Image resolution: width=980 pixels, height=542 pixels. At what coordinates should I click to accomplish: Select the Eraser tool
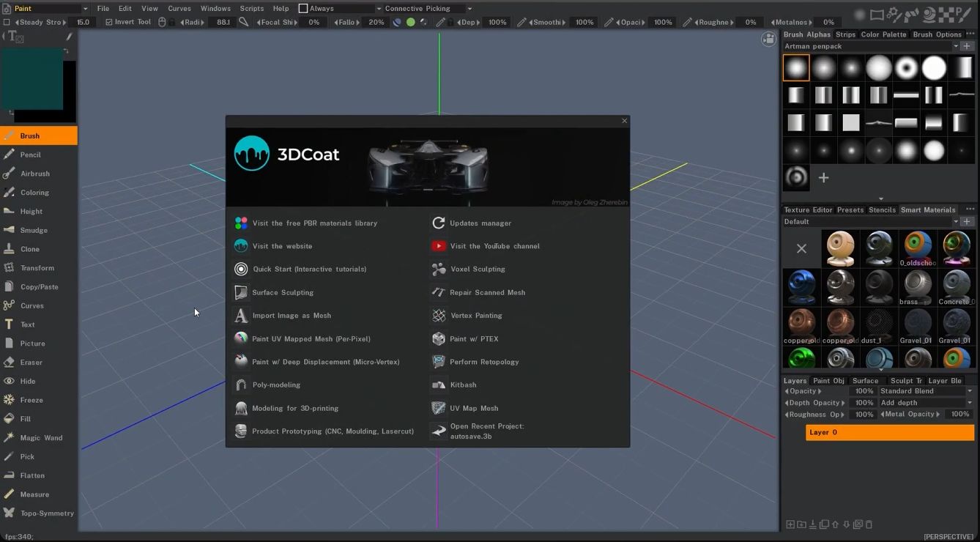38,363
